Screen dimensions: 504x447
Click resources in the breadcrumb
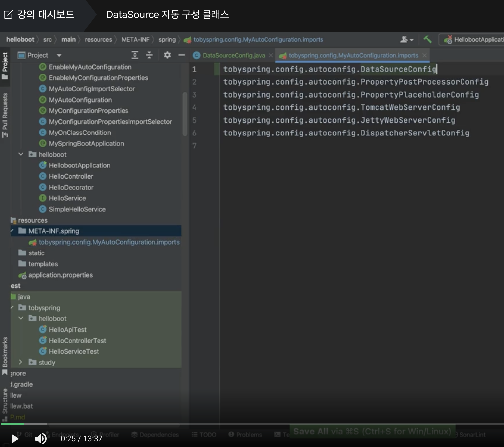(x=98, y=40)
